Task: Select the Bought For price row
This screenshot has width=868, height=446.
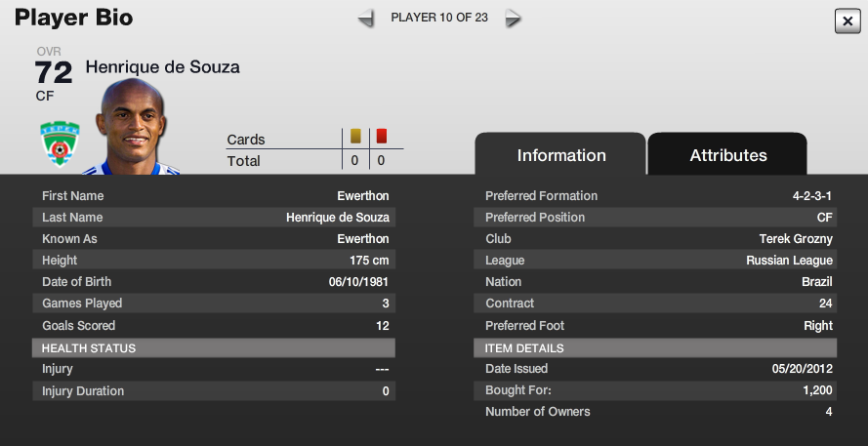Action: pos(655,390)
